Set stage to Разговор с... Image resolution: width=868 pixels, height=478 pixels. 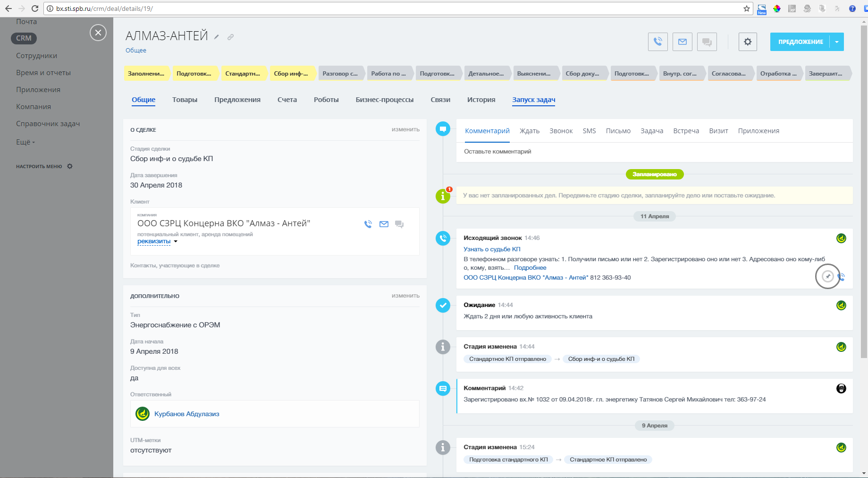coord(341,73)
